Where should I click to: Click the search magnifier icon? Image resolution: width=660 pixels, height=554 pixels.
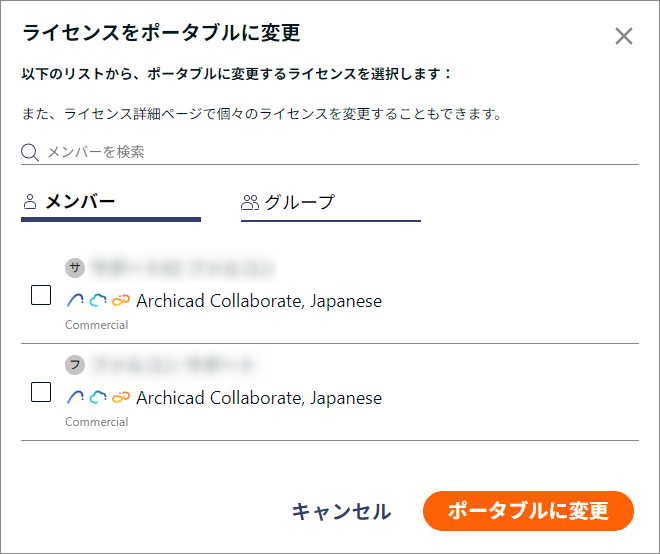(30, 152)
